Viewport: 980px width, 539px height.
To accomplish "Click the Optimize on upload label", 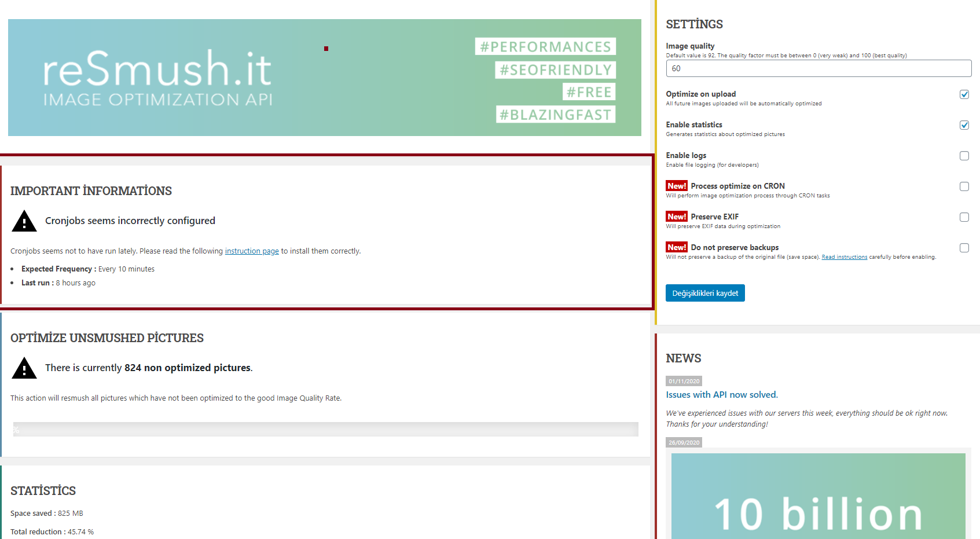I will 701,94.
